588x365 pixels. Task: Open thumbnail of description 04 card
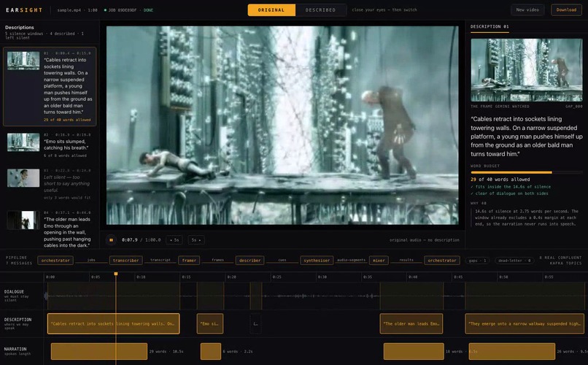coord(23,220)
